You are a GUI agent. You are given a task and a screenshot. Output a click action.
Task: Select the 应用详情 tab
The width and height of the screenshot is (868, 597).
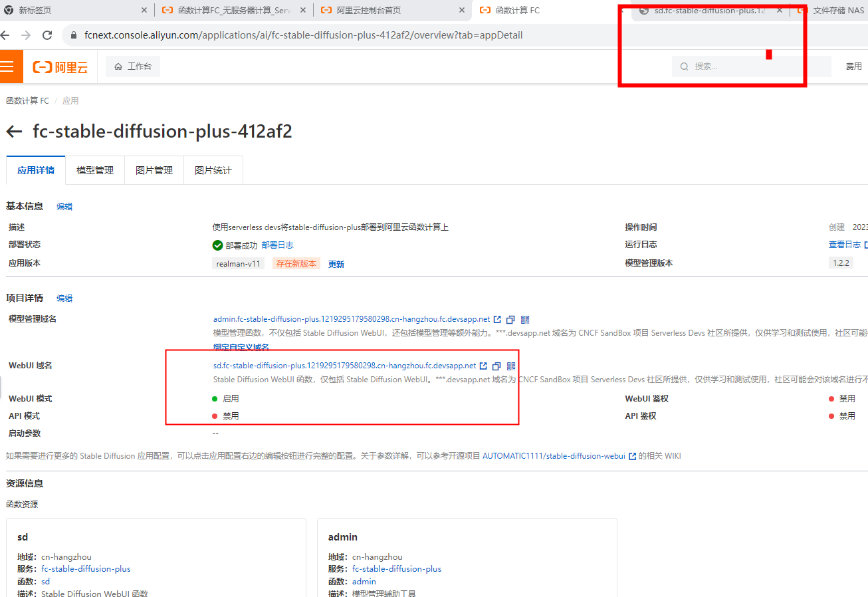[x=36, y=170]
